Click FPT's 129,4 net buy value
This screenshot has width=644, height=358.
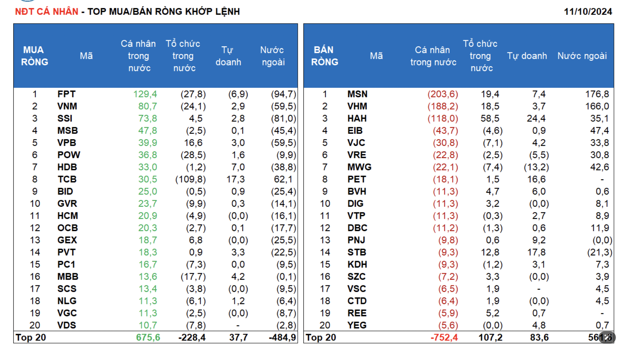point(145,94)
